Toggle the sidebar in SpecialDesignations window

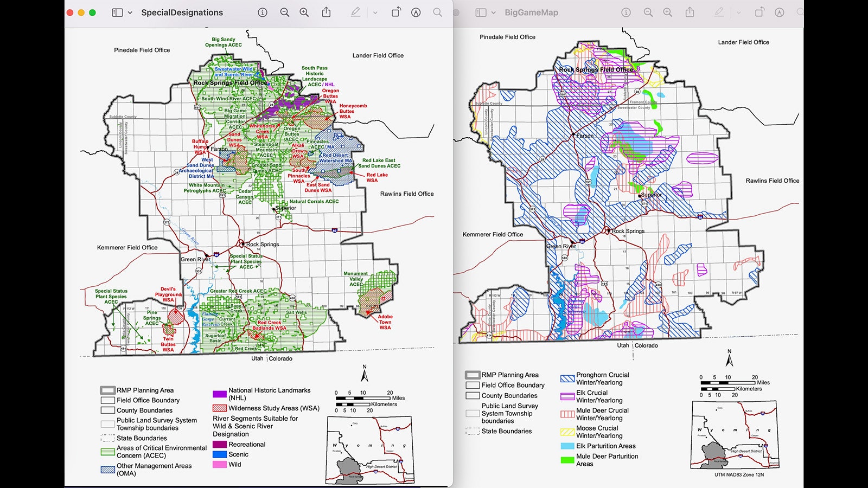coord(117,12)
